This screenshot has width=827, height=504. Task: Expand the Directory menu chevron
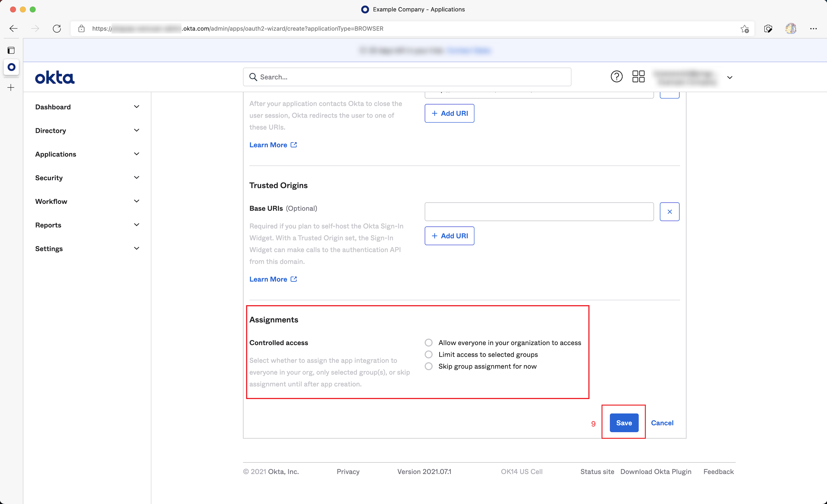(x=137, y=130)
